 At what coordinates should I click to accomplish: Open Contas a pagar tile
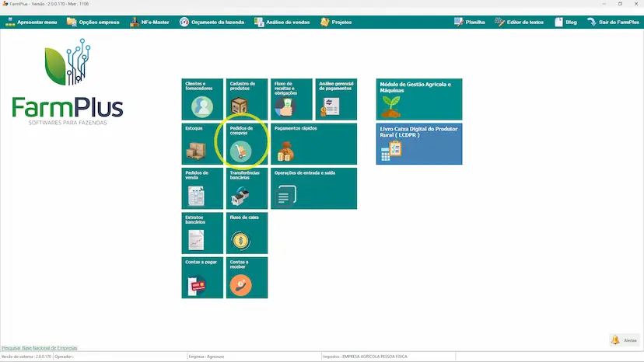tap(202, 278)
